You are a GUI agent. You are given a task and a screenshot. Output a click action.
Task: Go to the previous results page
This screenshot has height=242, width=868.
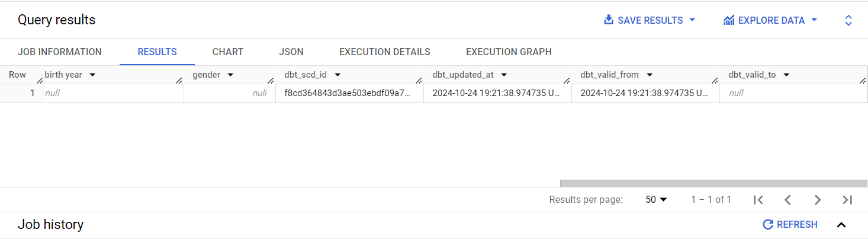pos(788,200)
